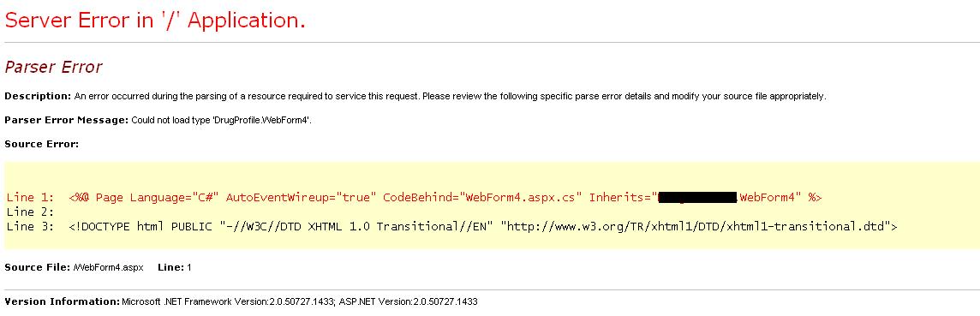Click the "Parser Error Message:" label
This screenshot has width=980, height=316.
coord(66,120)
